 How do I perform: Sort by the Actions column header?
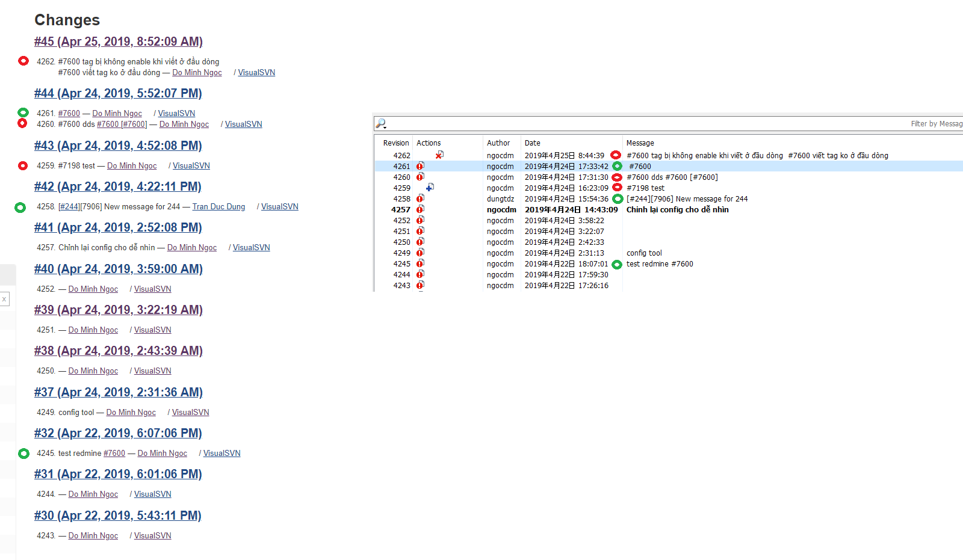pyautogui.click(x=429, y=143)
